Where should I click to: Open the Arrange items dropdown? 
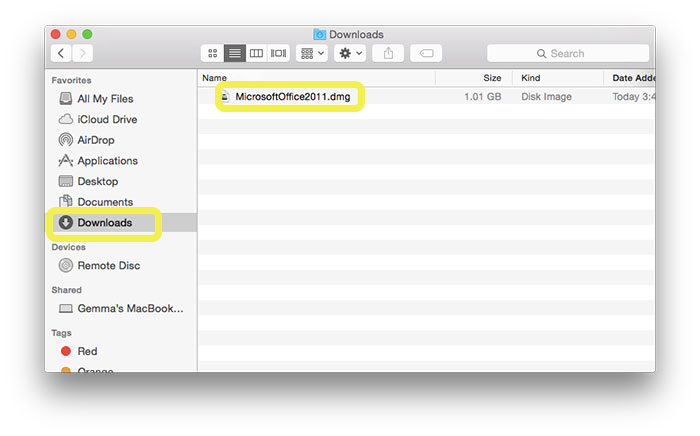coord(312,53)
